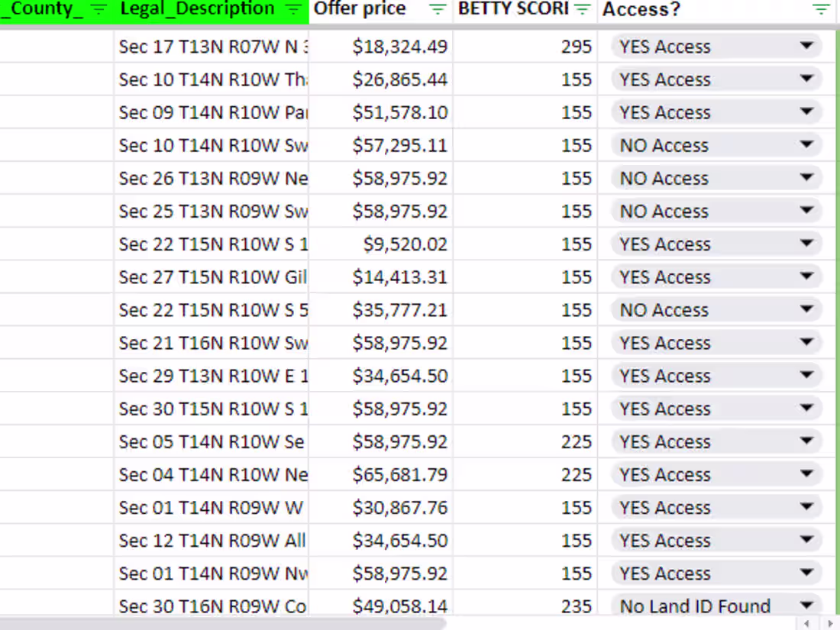The width and height of the screenshot is (840, 630).
Task: Select the BETTY score 295 cell
Action: (x=525, y=47)
